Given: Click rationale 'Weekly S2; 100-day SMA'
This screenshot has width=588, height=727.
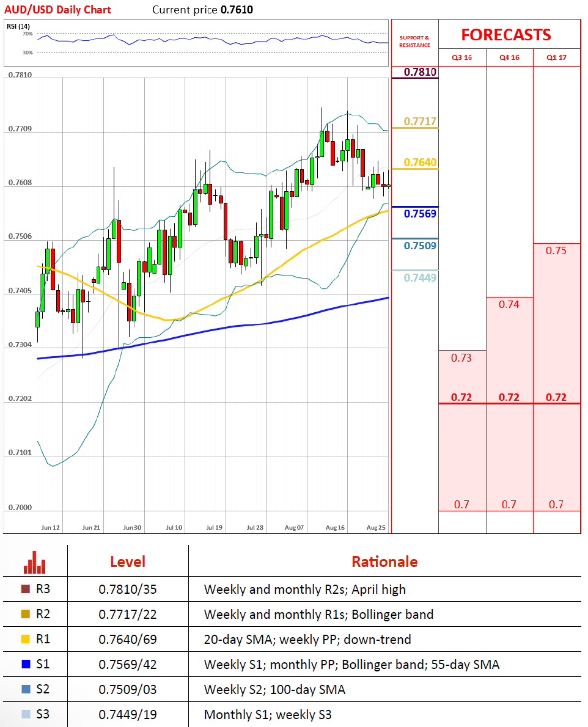Looking at the screenshot, I should (274, 690).
